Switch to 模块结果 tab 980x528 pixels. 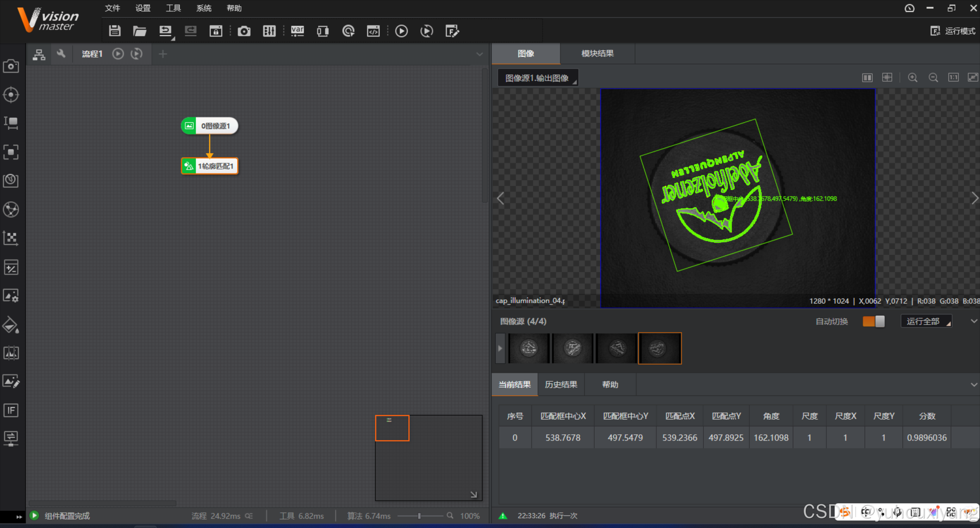[x=597, y=54]
